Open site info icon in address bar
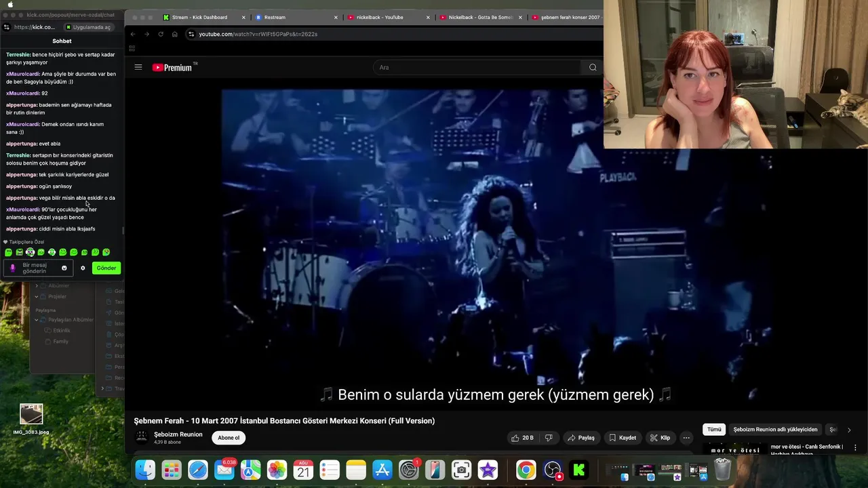 (191, 34)
